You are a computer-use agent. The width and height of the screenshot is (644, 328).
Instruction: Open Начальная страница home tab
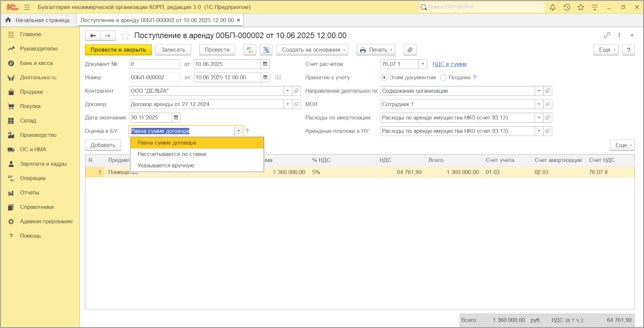(38, 20)
